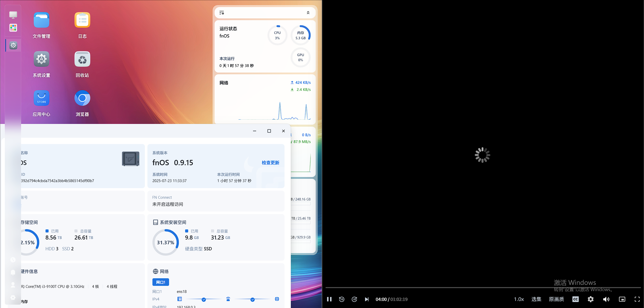Open widget panel settings icon
Screen dimensions: 644x308
pos(222,13)
